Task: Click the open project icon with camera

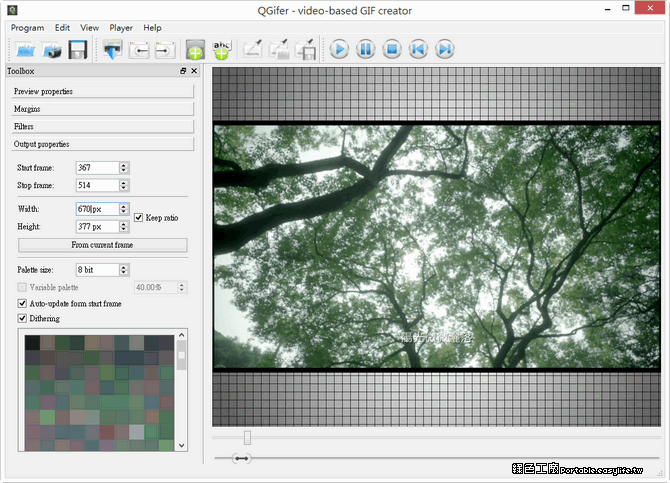Action: tap(52, 50)
